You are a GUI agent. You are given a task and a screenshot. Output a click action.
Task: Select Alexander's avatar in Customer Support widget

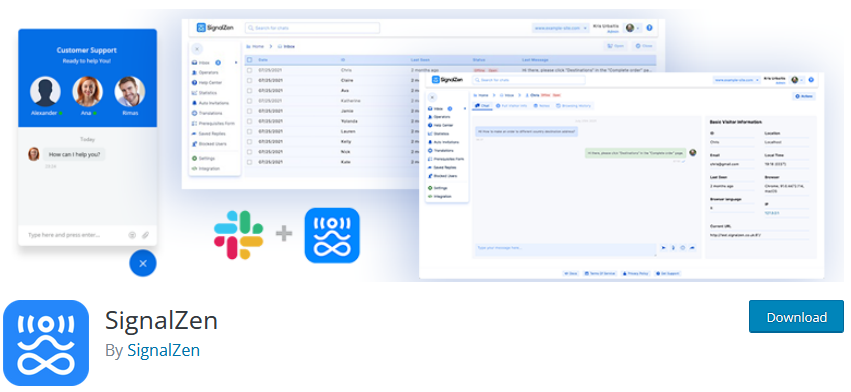(45, 91)
